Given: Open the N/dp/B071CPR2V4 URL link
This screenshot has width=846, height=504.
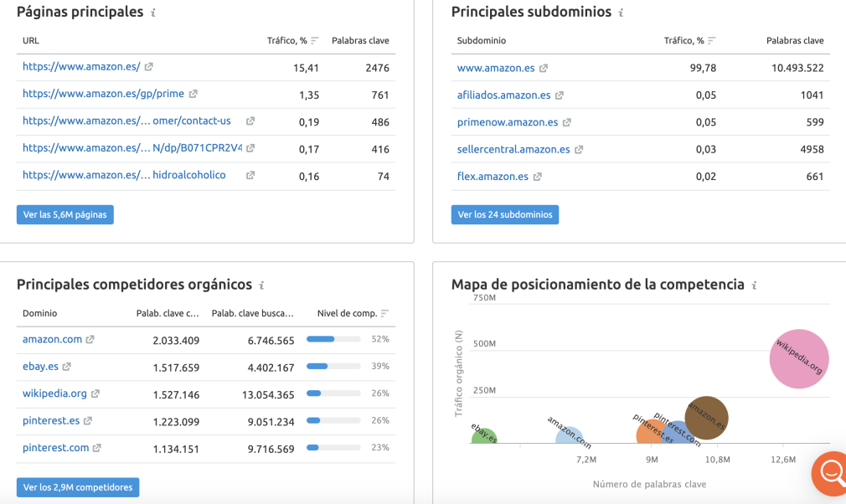Looking at the screenshot, I should (x=132, y=148).
